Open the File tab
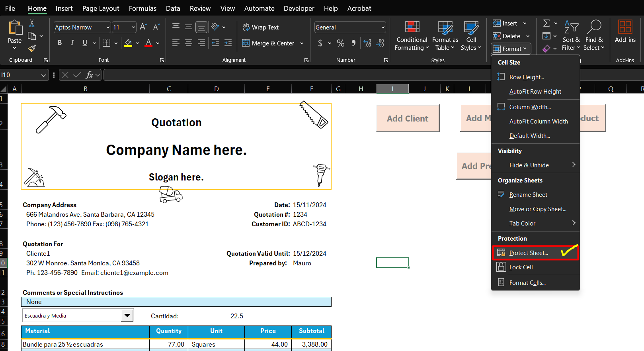This screenshot has height=351, width=644. pyautogui.click(x=10, y=8)
